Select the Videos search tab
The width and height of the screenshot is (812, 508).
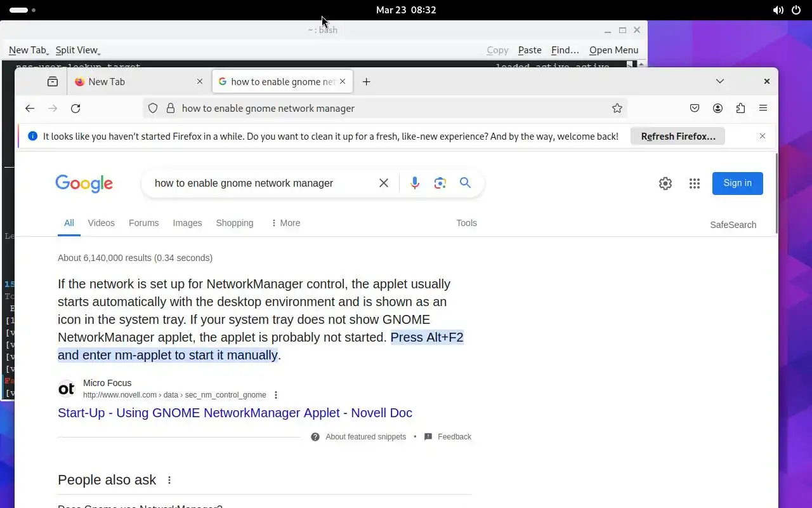click(x=101, y=223)
